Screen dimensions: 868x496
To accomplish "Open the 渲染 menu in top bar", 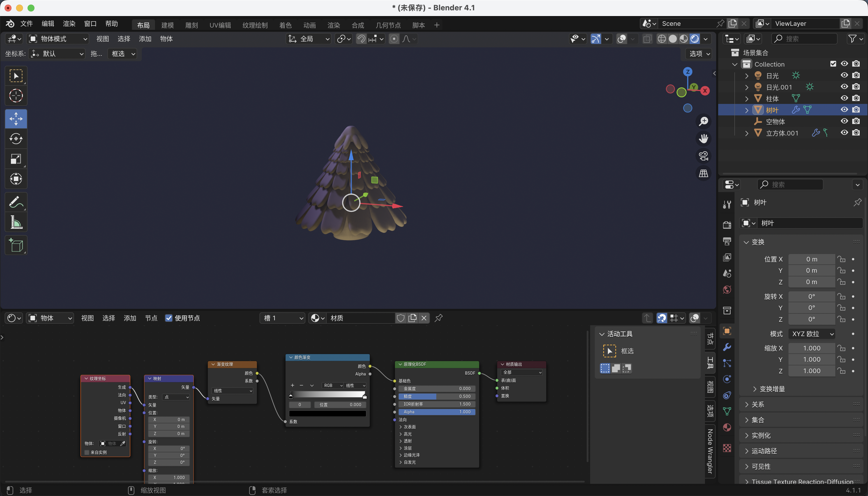I will click(x=69, y=24).
